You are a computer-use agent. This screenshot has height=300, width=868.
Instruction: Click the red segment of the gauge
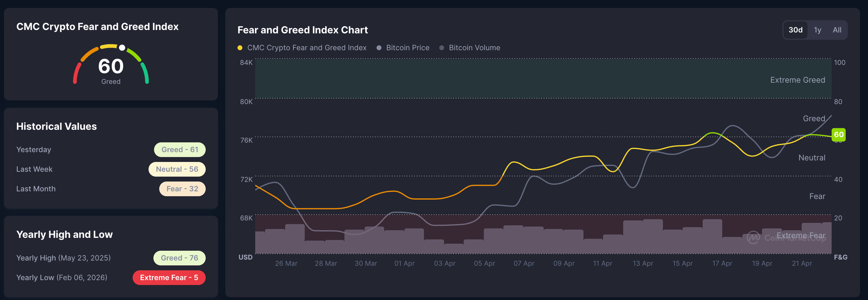tap(76, 72)
